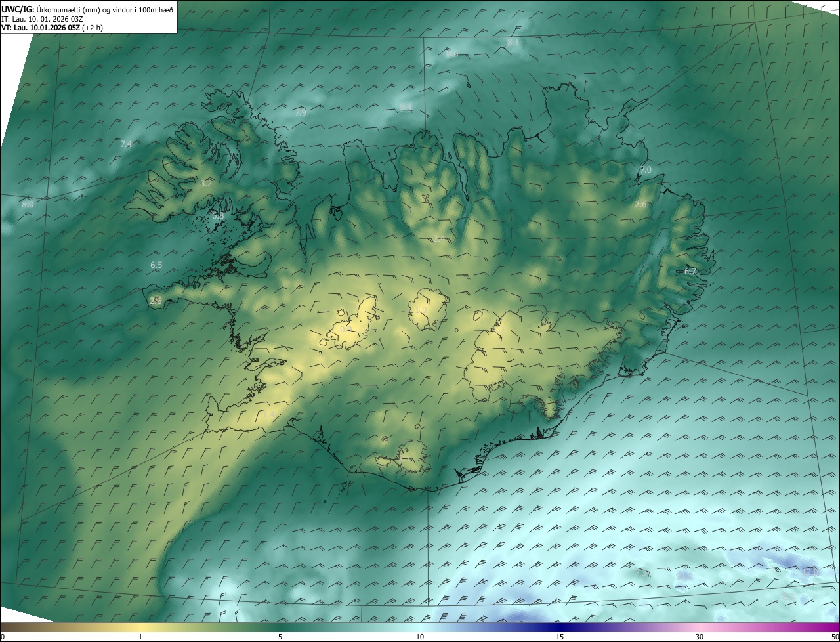The height and width of the screenshot is (642, 840).
Task: Click the 5 tick on the color scale
Action: point(280,637)
